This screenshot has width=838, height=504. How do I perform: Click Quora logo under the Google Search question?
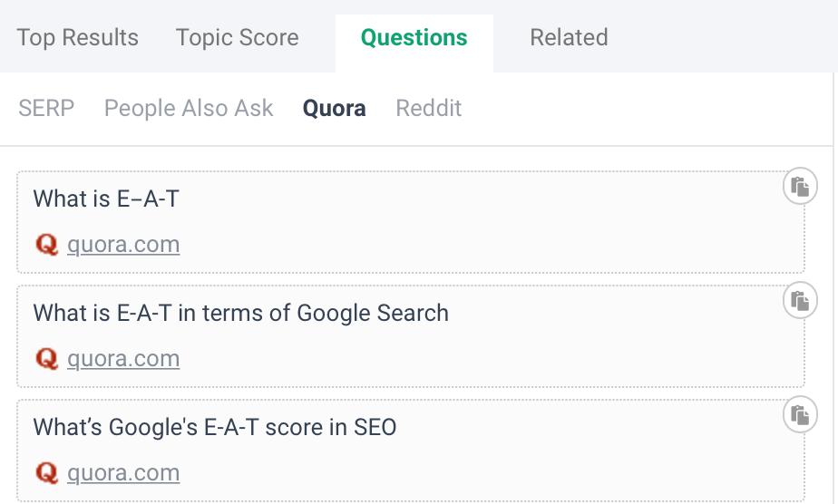46,359
